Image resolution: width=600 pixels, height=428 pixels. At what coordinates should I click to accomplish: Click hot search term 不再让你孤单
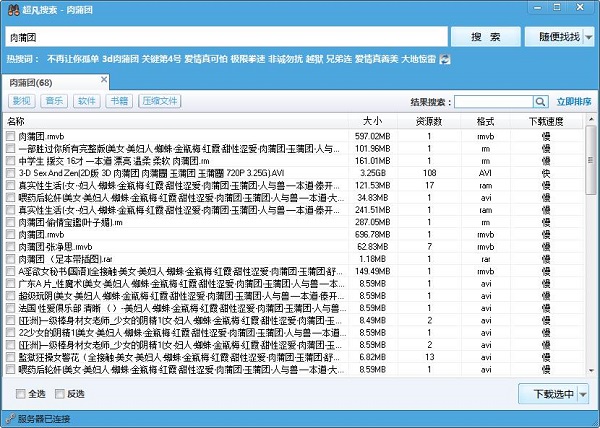(73, 59)
